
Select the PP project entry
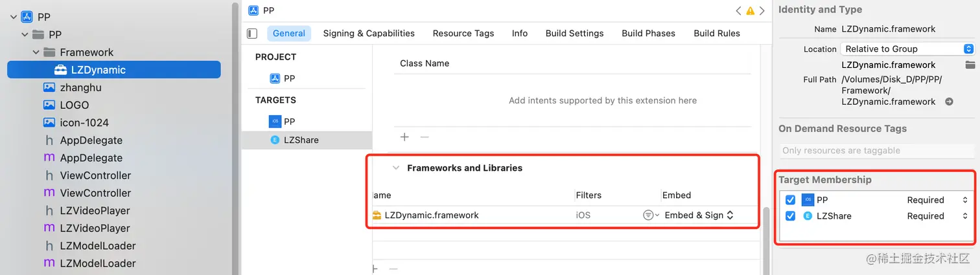(288, 78)
